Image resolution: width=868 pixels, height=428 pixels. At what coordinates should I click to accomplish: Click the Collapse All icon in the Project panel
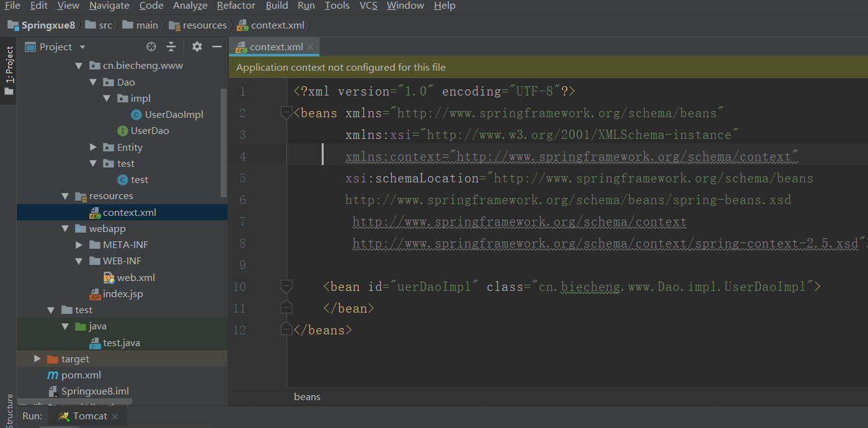pos(172,47)
